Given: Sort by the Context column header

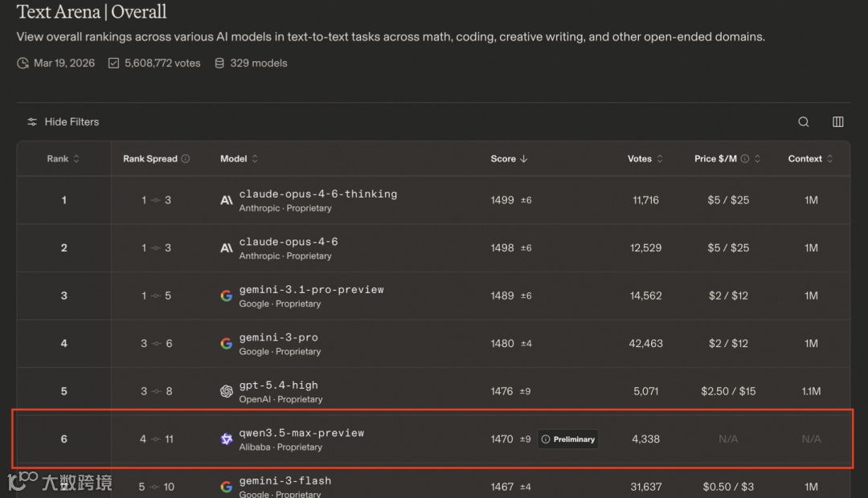Looking at the screenshot, I should (810, 159).
